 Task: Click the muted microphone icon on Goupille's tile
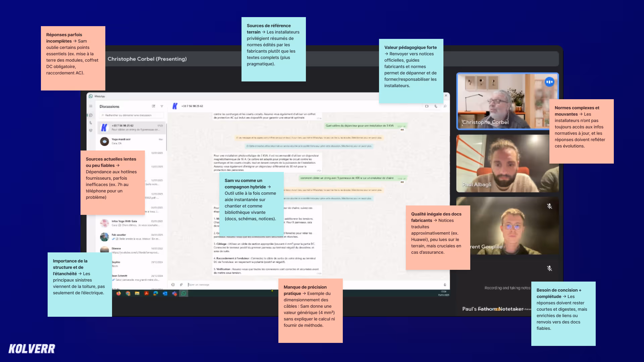click(549, 206)
